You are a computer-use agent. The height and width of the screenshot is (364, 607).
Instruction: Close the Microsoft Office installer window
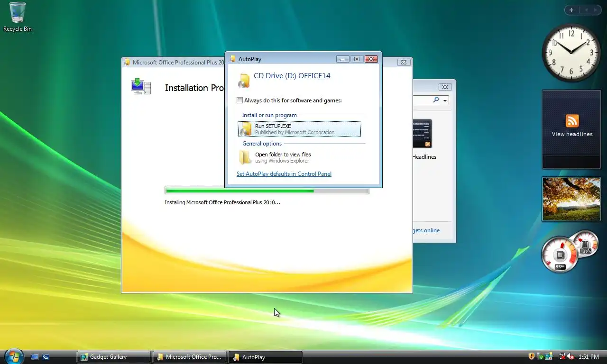coord(404,62)
